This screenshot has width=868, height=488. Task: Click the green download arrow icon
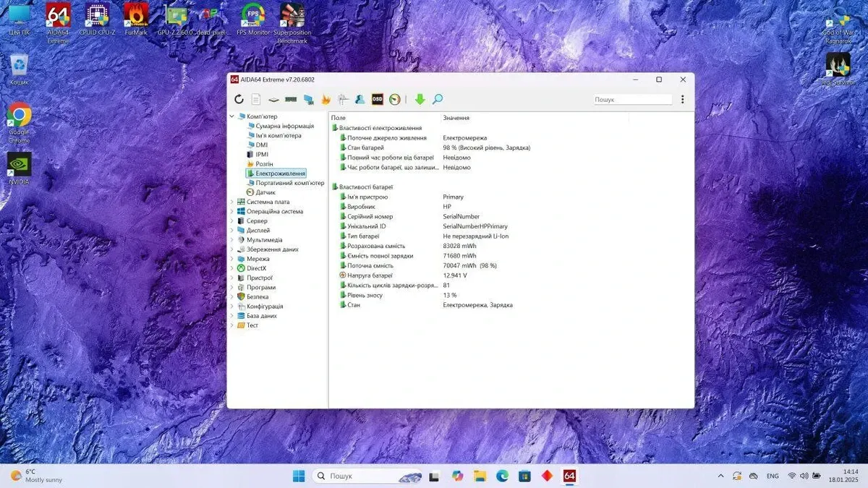click(x=420, y=100)
